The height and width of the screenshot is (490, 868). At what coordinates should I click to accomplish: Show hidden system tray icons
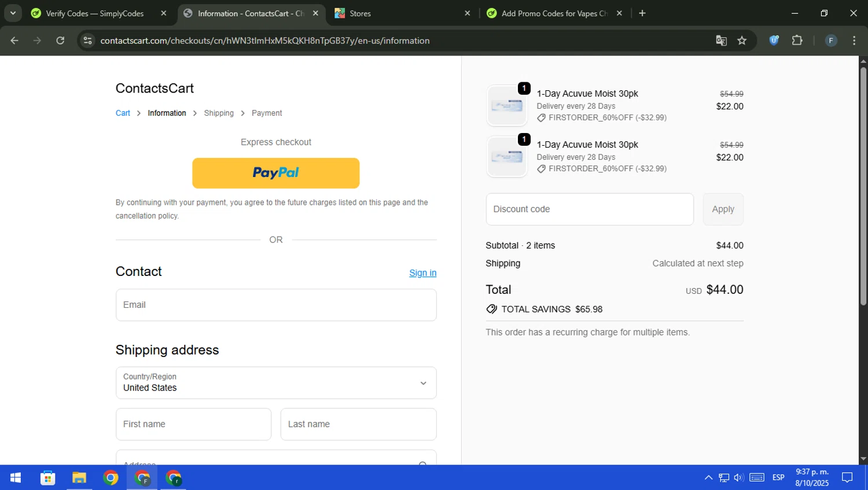click(708, 478)
